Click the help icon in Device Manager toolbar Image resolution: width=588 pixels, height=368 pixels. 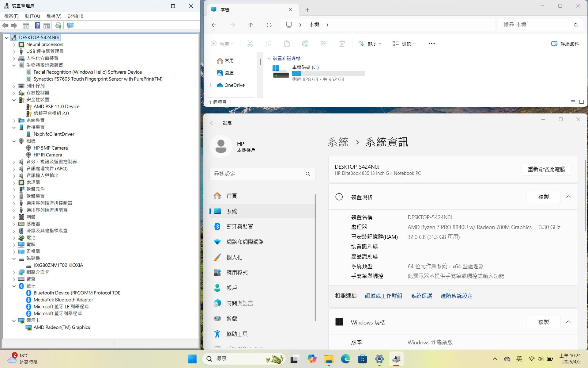point(37,25)
